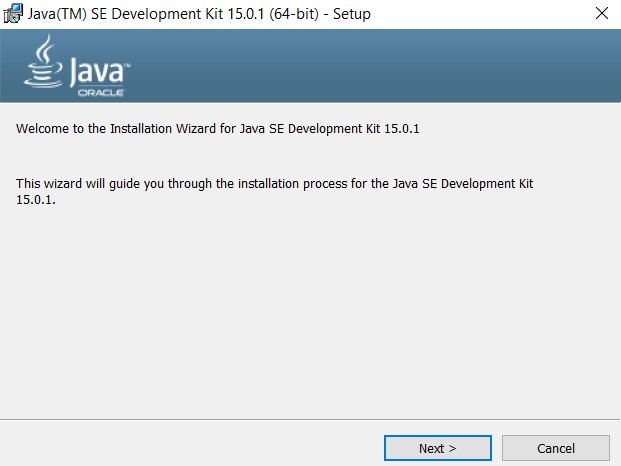
Task: Click the 'This wizard will guide you' paragraph
Action: [274, 192]
